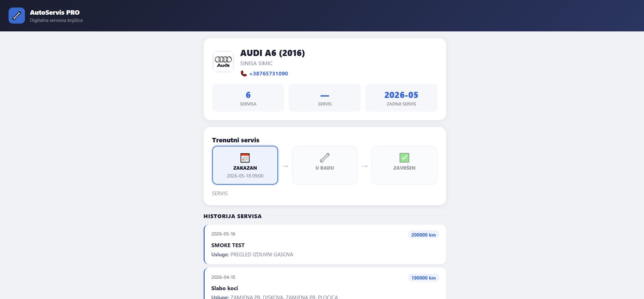The height and width of the screenshot is (299, 644).
Task: Select the ZAKAZAN status card
Action: click(245, 165)
